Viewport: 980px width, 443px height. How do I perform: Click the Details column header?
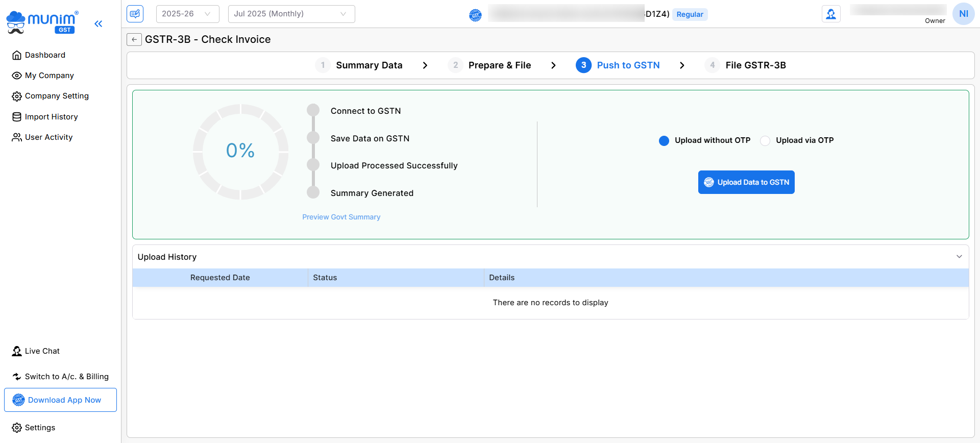(x=726, y=278)
